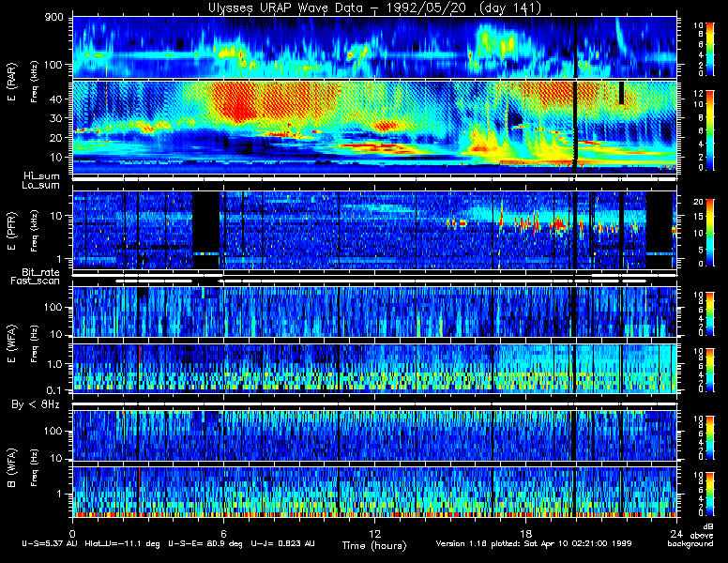This screenshot has width=728, height=563.
Task: Click the U-J= 0.823 AU footer value
Action: click(x=282, y=543)
